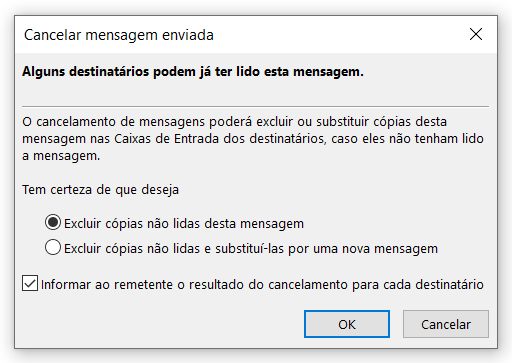Viewport: 512px width, 363px height.
Task: Click the label text Excluir cópias não lidas desta mensagem
Action: 184,223
